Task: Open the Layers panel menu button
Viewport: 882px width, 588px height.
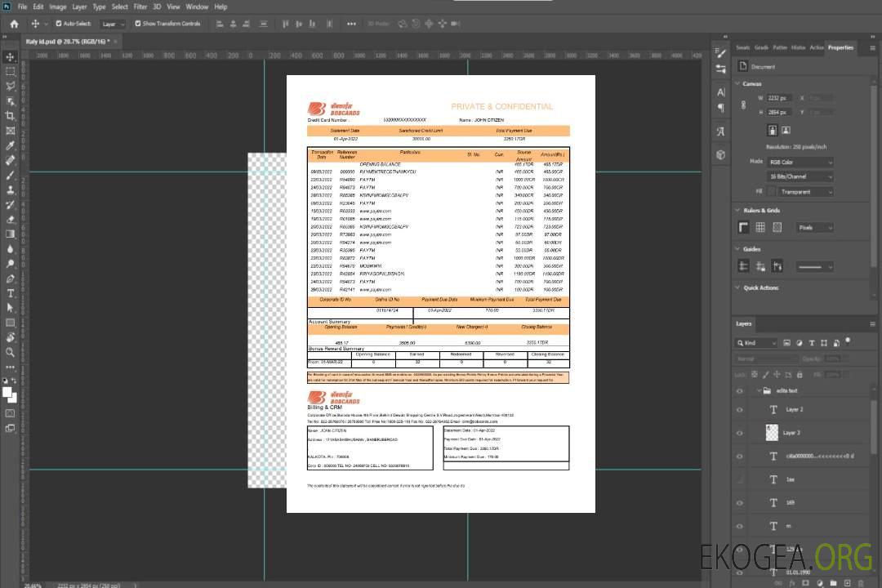Action: click(872, 323)
